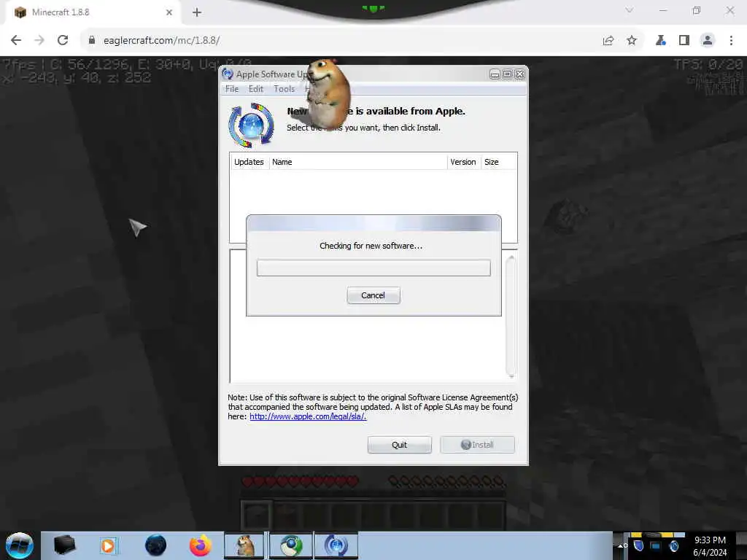Click the checking-for-software progress bar
Image resolution: width=747 pixels, height=560 pixels.
[x=373, y=268]
